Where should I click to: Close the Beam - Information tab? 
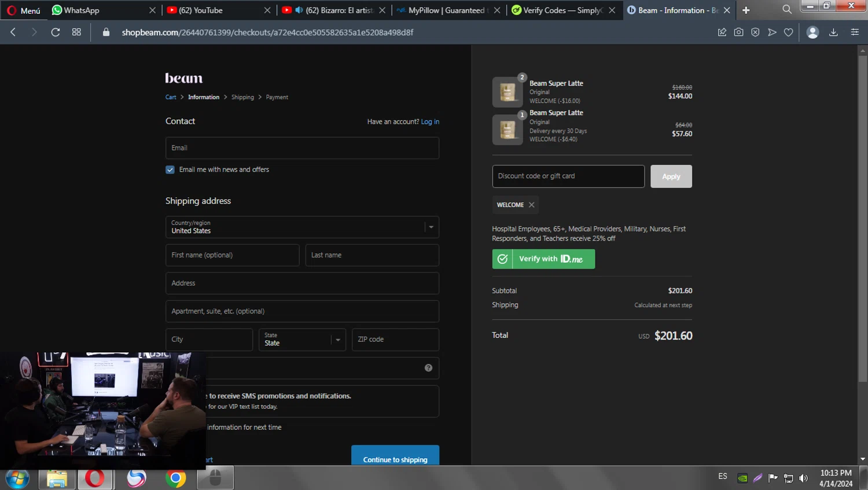click(727, 10)
